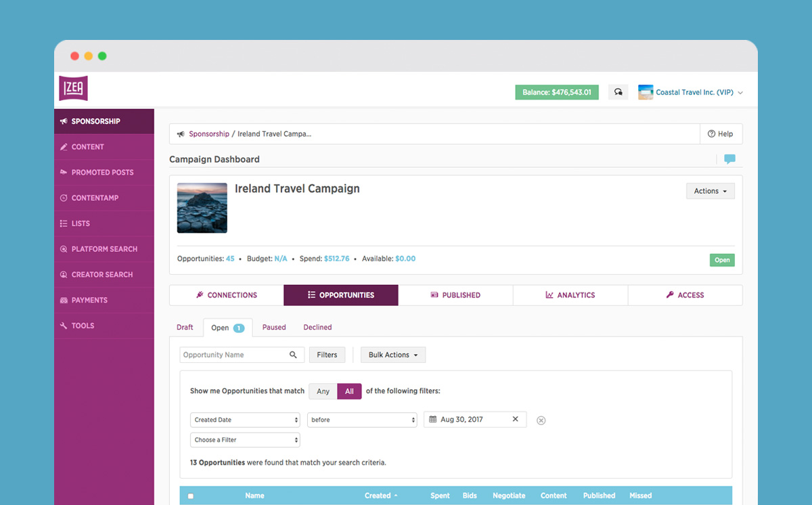Switch to the Access tab

click(x=685, y=295)
